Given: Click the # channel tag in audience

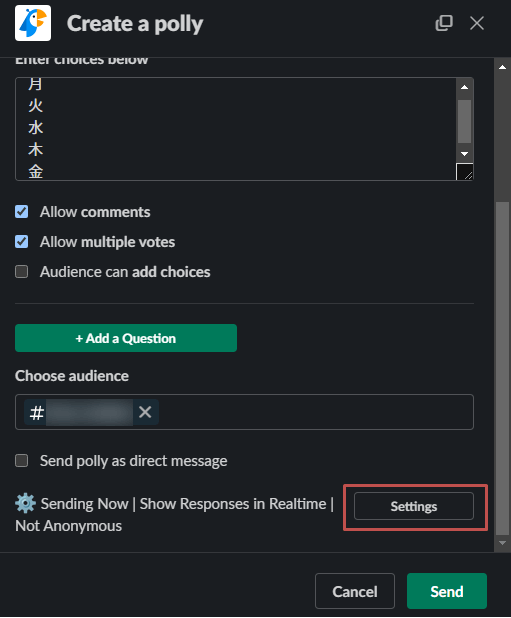Looking at the screenshot, I should pos(91,412).
